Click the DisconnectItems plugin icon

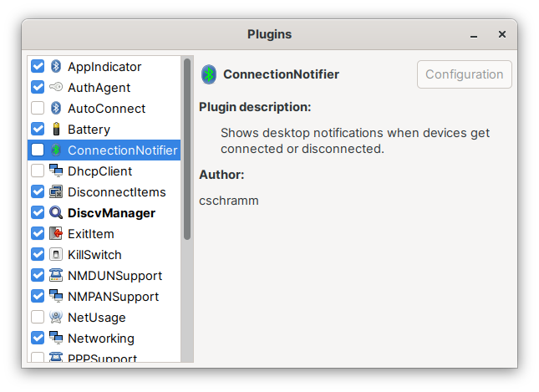click(56, 192)
